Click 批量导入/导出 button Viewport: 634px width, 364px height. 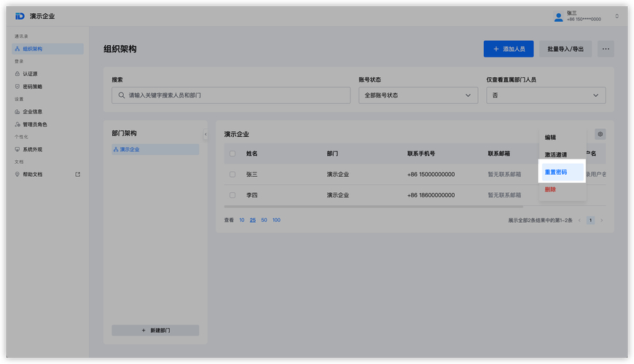565,49
